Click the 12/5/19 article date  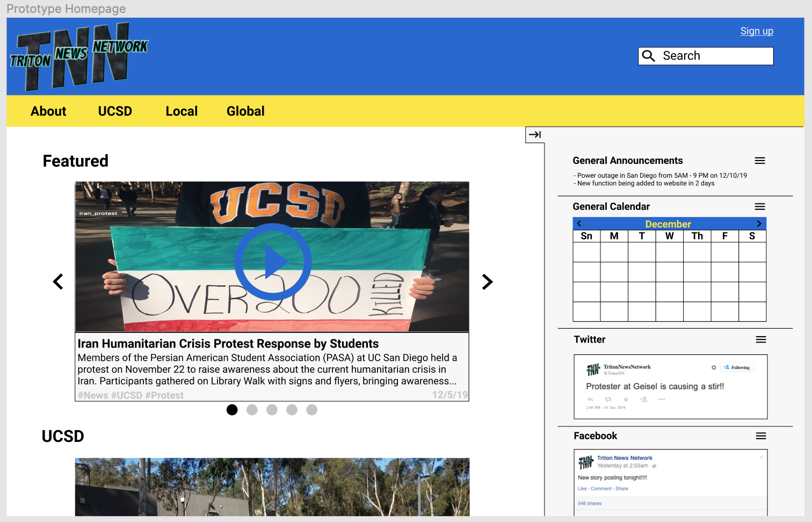pos(450,395)
